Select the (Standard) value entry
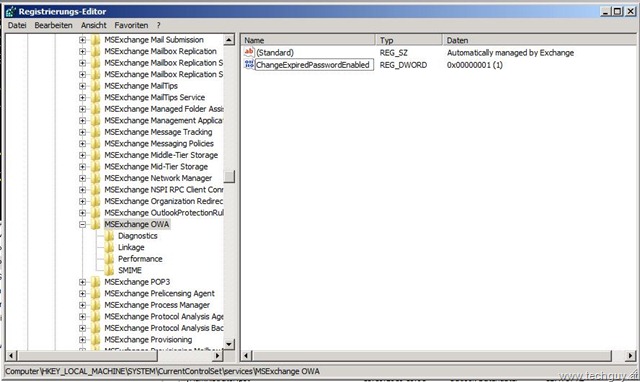640x382 pixels. [x=275, y=53]
